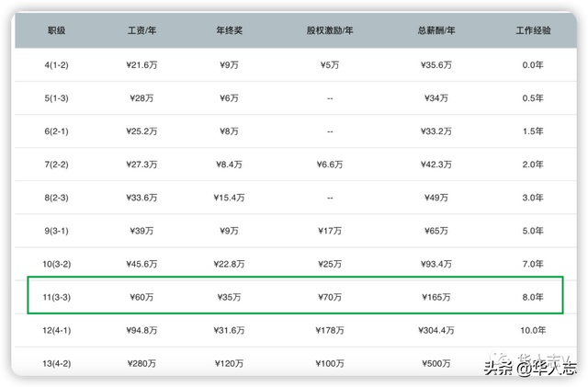Select the ¥60万 salary cell
Image resolution: width=588 pixels, height=387 pixels.
click(x=141, y=297)
